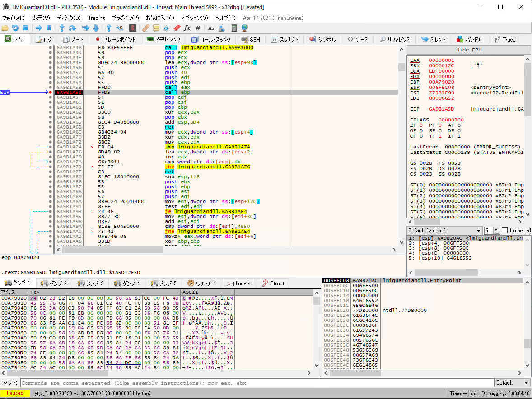Open the command type Default dropdown
Screen dimensions: 532x399
[x=512, y=383]
